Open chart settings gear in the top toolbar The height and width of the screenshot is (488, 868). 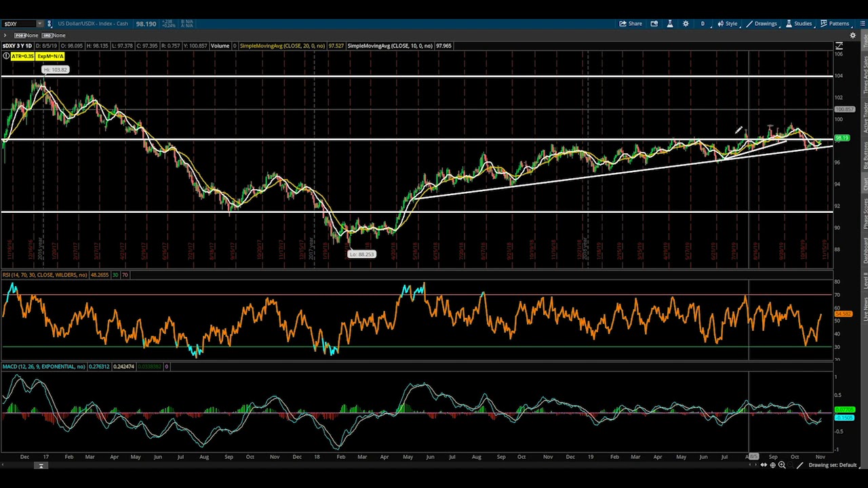(x=686, y=24)
